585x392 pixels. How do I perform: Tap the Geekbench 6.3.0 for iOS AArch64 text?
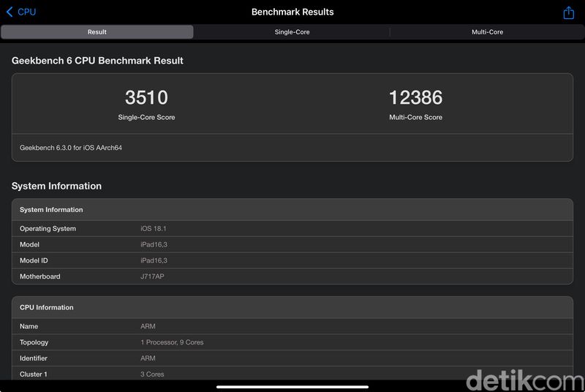click(71, 148)
